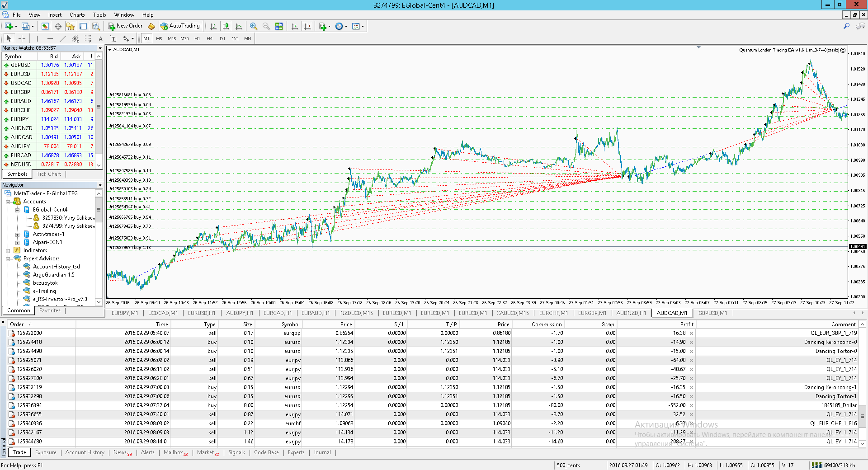Open the periodicity clock icon
The image size is (868, 470).
click(x=340, y=26)
